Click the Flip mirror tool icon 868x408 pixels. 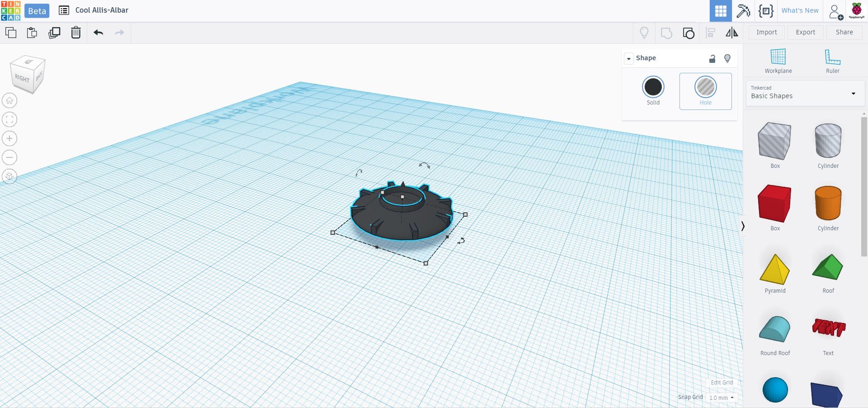[x=731, y=33]
